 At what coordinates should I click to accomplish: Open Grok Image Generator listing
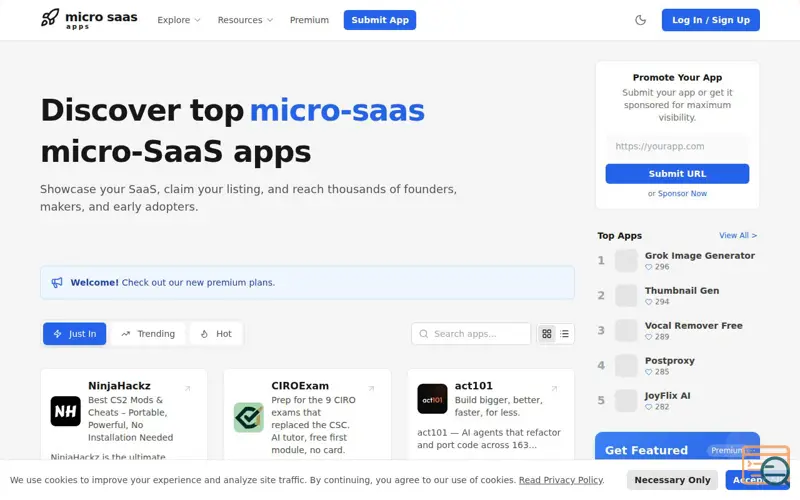click(699, 256)
